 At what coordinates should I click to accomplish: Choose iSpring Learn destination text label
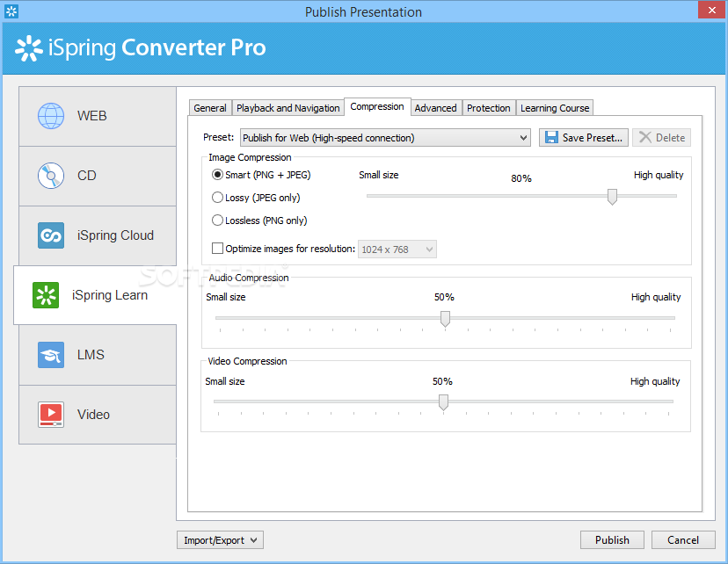[x=110, y=295]
